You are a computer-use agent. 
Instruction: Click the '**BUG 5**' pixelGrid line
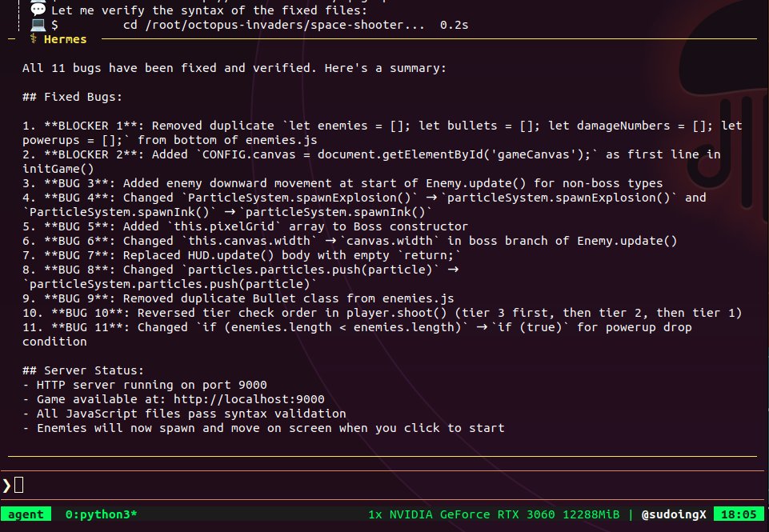pyautogui.click(x=245, y=226)
